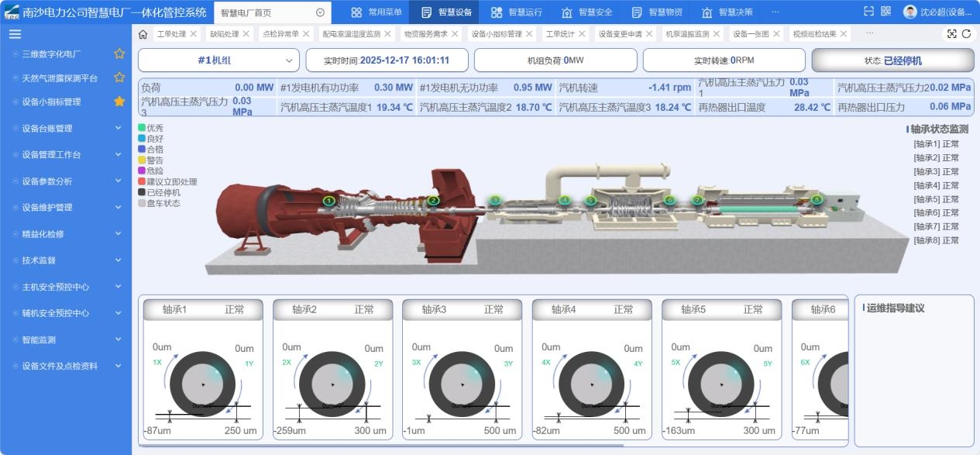Click the 状态: 已经停机 button
980x455 pixels.
(x=892, y=60)
